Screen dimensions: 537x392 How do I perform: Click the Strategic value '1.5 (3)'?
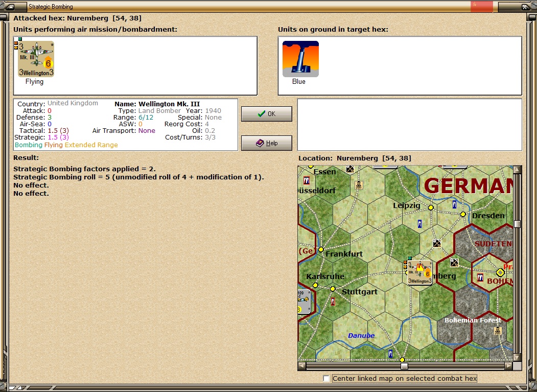click(58, 137)
